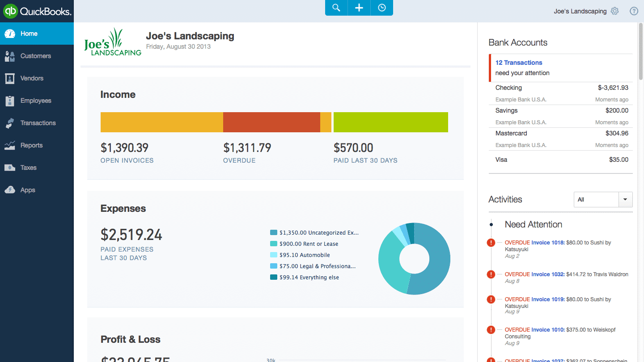The height and width of the screenshot is (362, 644).
Task: Select Uncategorized Expense legend entry
Action: pyautogui.click(x=314, y=233)
